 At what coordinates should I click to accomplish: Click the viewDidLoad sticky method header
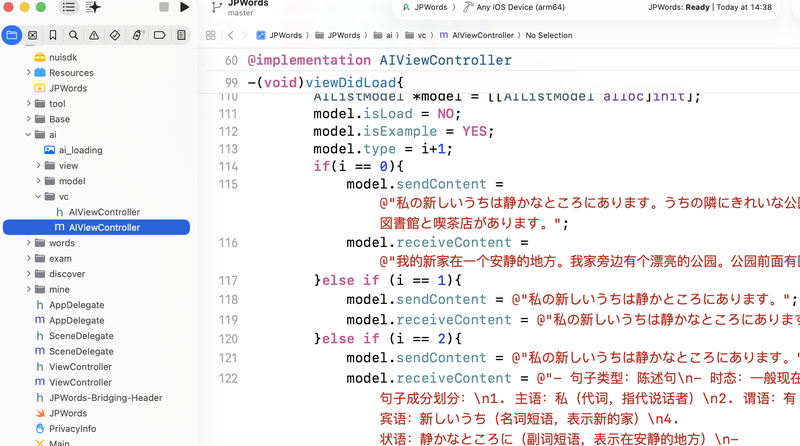click(326, 83)
